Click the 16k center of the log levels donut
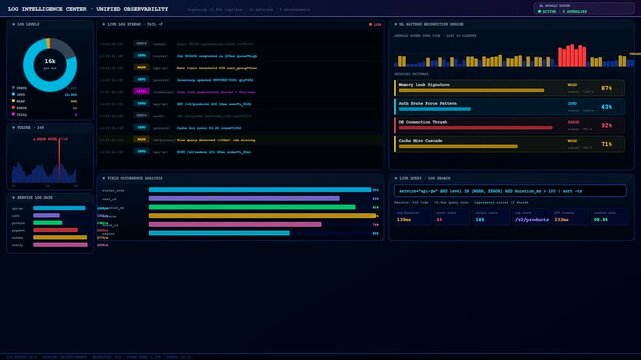This screenshot has height=360, width=641. click(50, 61)
